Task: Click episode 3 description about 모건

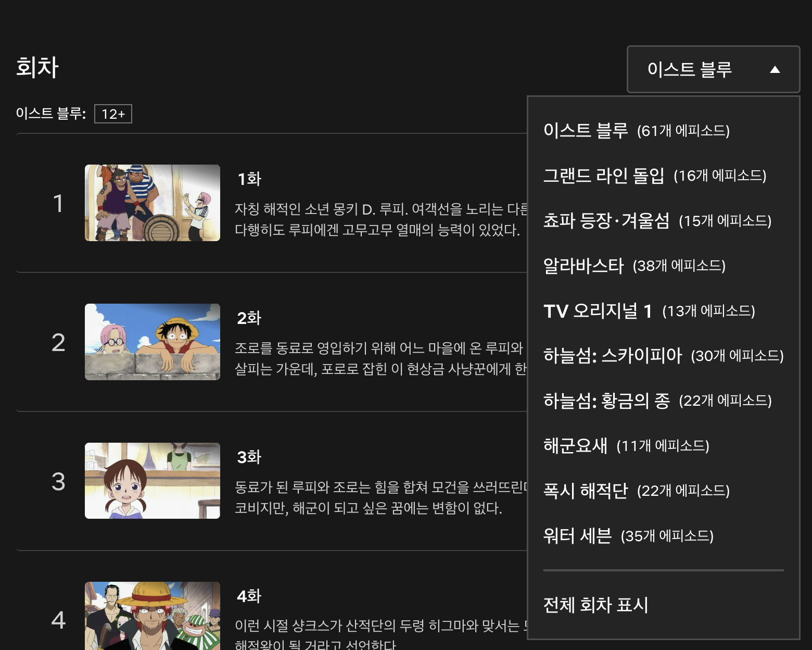Action: click(x=381, y=497)
